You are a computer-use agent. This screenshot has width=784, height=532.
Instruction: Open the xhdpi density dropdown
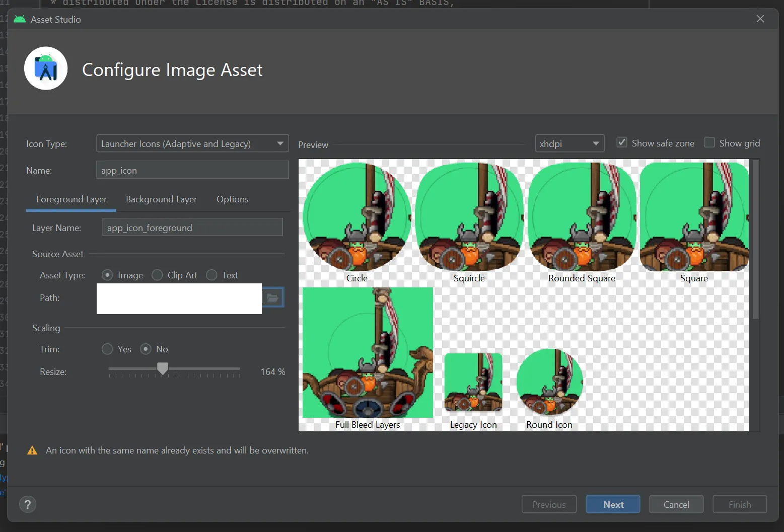[x=569, y=143]
